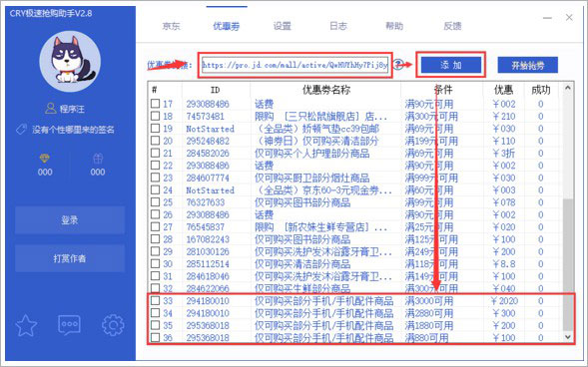
Task: Click the 开始抢券 button
Action: (528, 65)
